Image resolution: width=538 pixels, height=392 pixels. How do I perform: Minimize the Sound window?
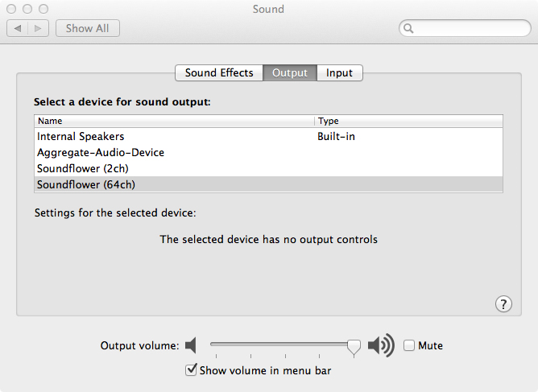click(x=27, y=9)
